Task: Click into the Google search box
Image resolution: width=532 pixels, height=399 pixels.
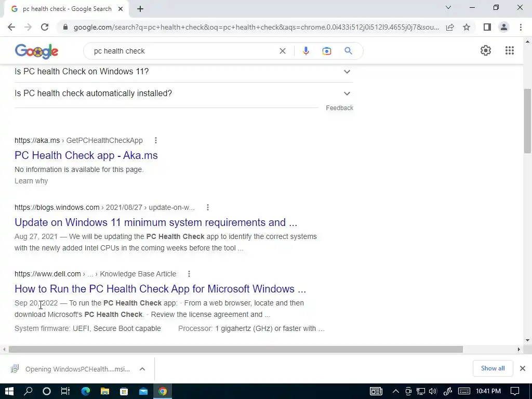Action: 183,51
